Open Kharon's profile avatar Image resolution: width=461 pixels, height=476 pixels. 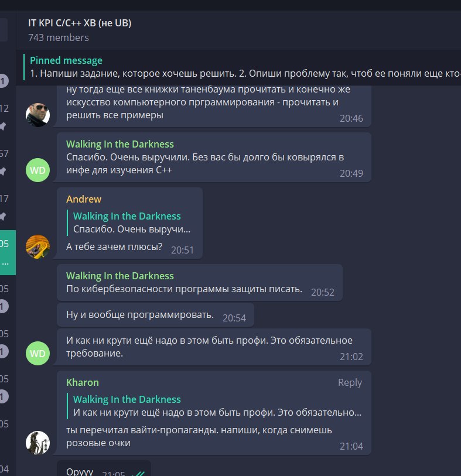pyautogui.click(x=37, y=443)
